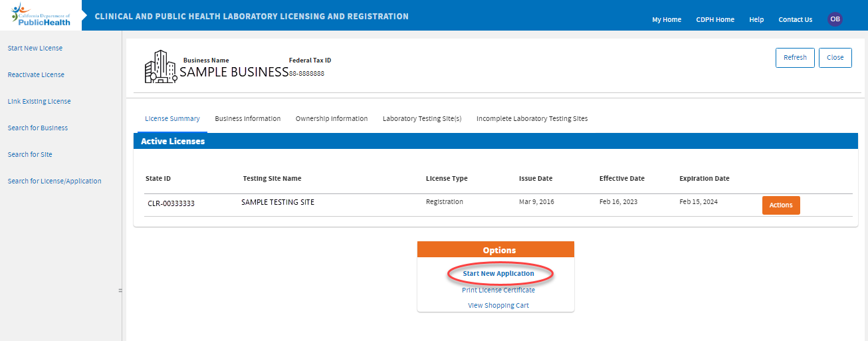Open the Help page
The height and width of the screenshot is (341, 868).
tap(756, 20)
